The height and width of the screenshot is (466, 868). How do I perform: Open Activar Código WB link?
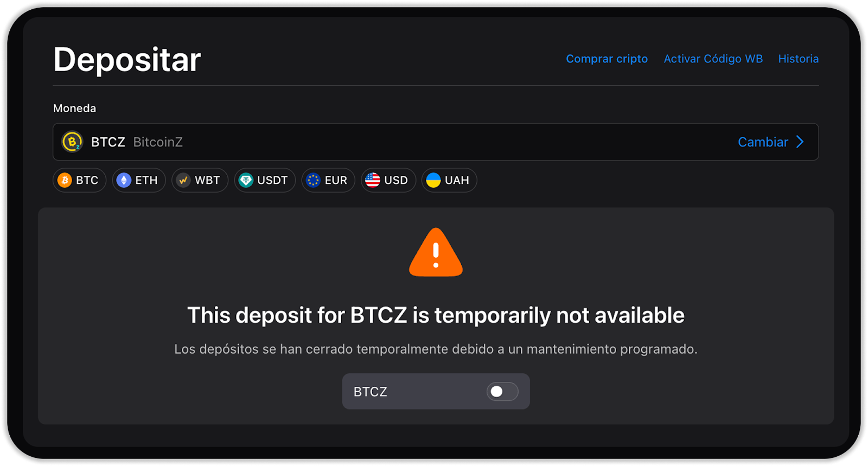click(x=713, y=59)
